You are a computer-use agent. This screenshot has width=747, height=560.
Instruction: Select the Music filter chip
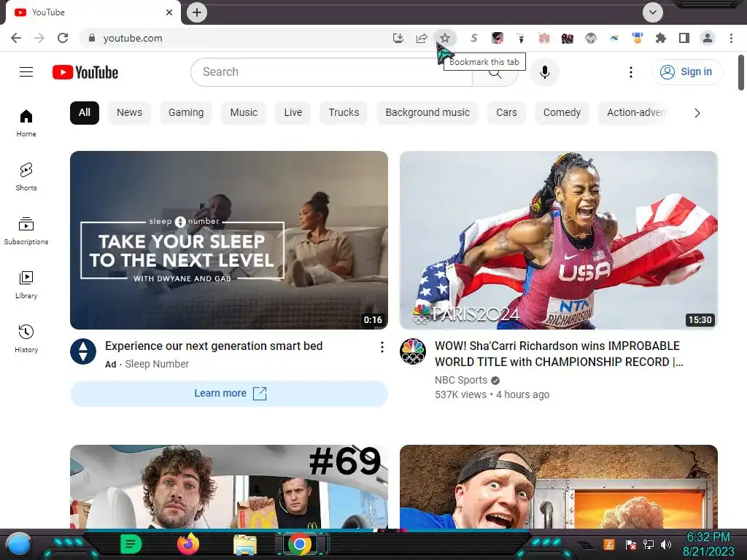(x=244, y=113)
